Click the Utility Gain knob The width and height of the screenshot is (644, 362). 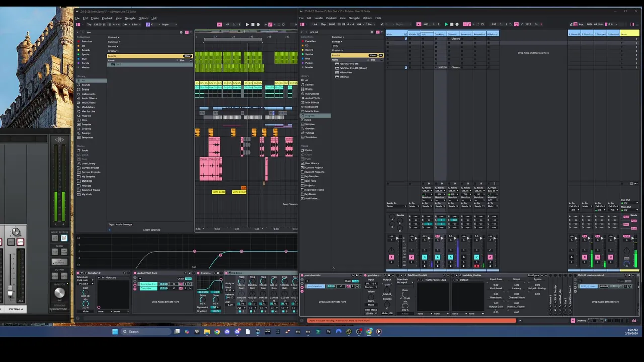(x=387, y=290)
